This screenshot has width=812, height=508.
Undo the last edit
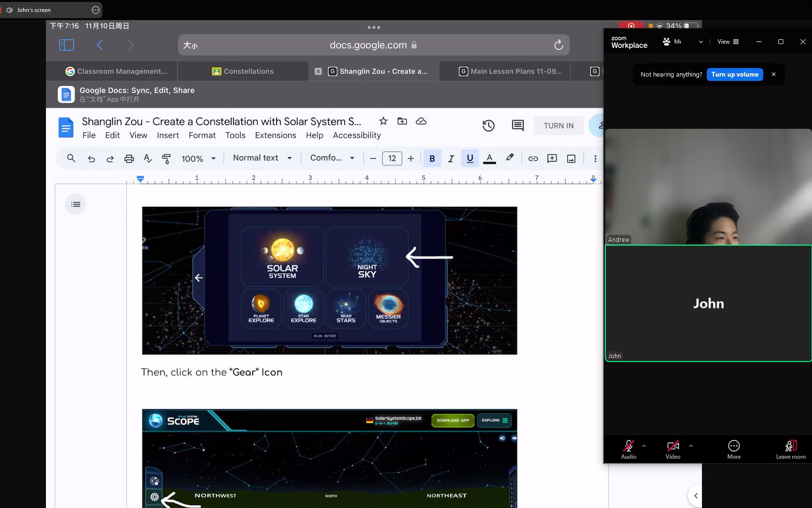tap(91, 158)
